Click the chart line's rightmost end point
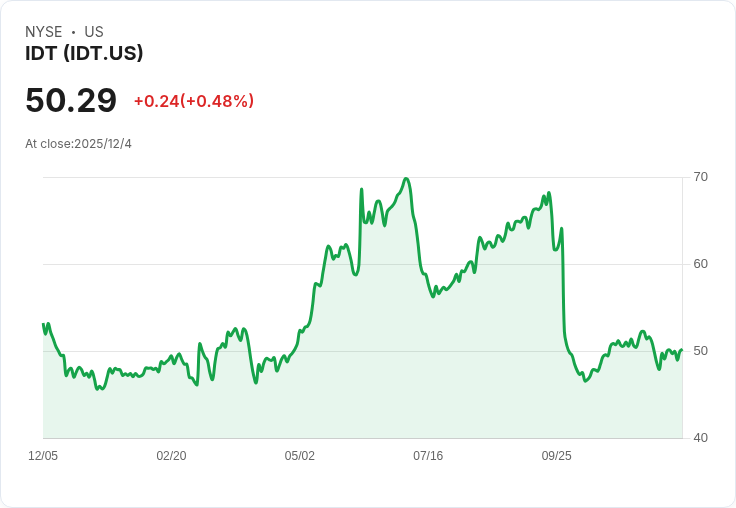This screenshot has width=736, height=508. pyautogui.click(x=682, y=350)
